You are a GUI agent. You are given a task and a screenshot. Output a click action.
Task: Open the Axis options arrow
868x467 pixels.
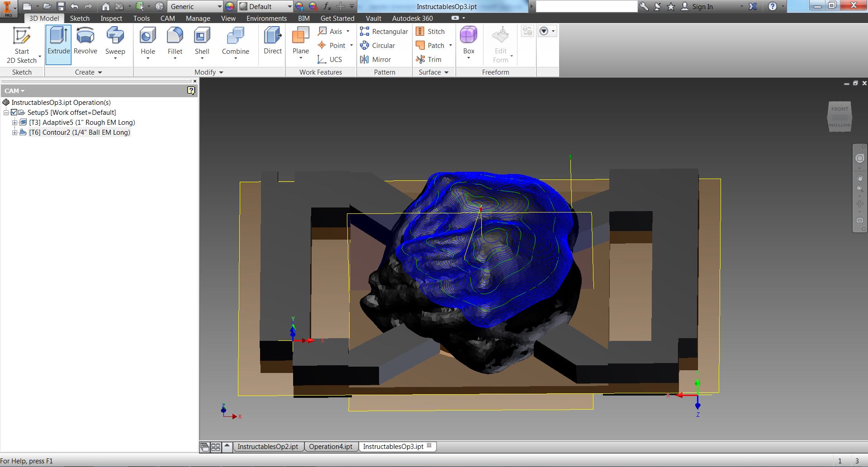pyautogui.click(x=348, y=31)
